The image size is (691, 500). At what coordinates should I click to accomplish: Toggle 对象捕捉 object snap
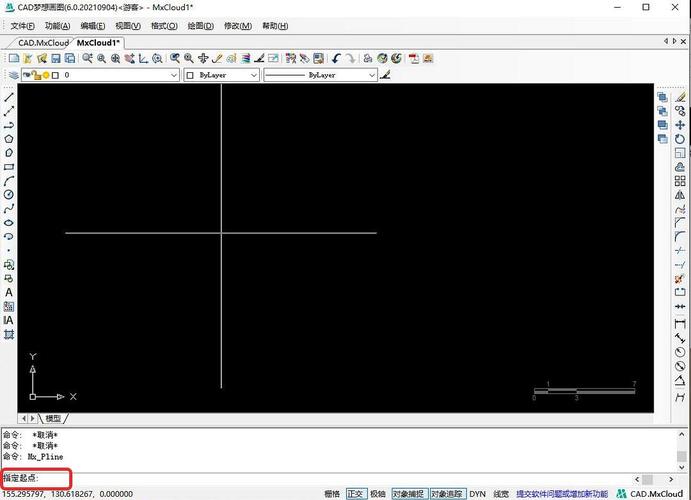tap(409, 494)
